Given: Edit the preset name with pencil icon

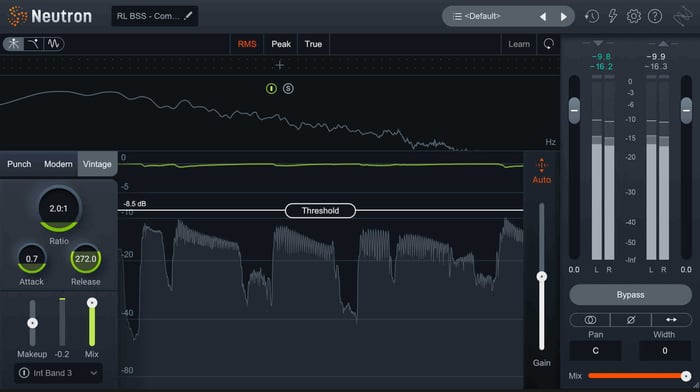Looking at the screenshot, I should pos(188,16).
